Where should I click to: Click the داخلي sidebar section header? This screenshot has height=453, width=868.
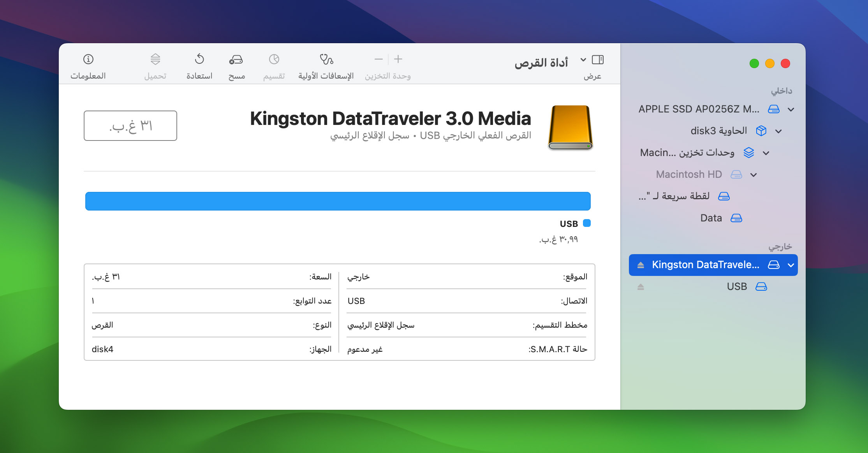point(782,91)
